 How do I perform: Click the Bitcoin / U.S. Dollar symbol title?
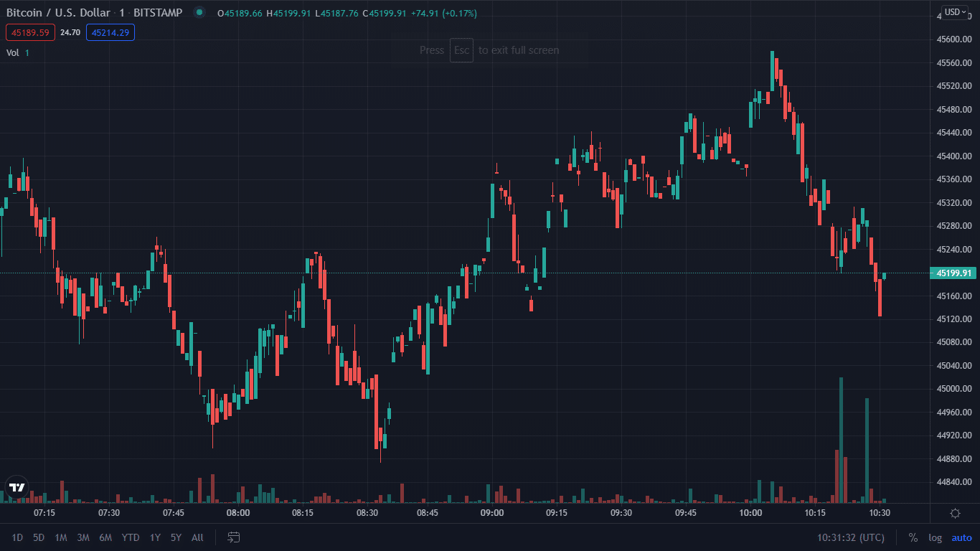(x=58, y=13)
